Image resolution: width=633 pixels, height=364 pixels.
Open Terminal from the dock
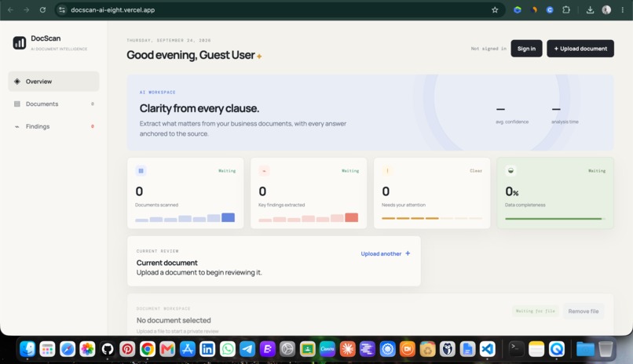click(x=516, y=349)
